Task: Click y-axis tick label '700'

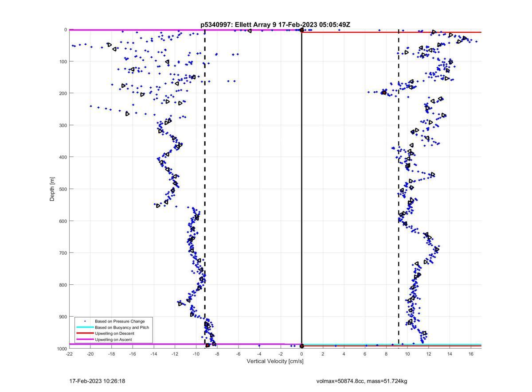Action: click(63, 253)
